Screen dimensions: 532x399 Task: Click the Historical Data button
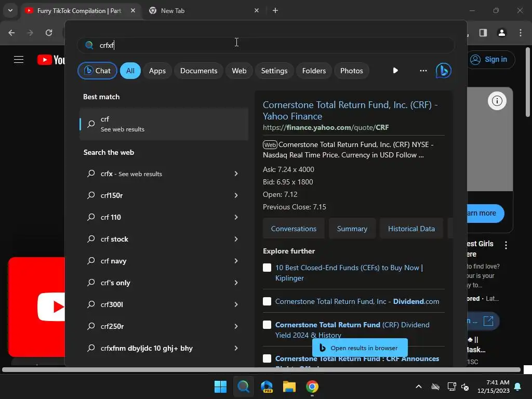coord(411,229)
